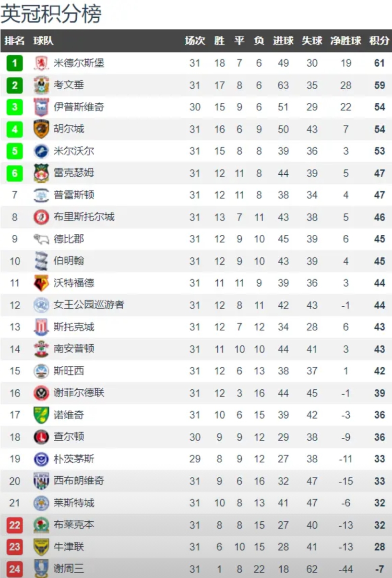The height and width of the screenshot is (578, 392).
Task: Click the 米德尔斯堡 club crest icon
Action: (x=42, y=63)
